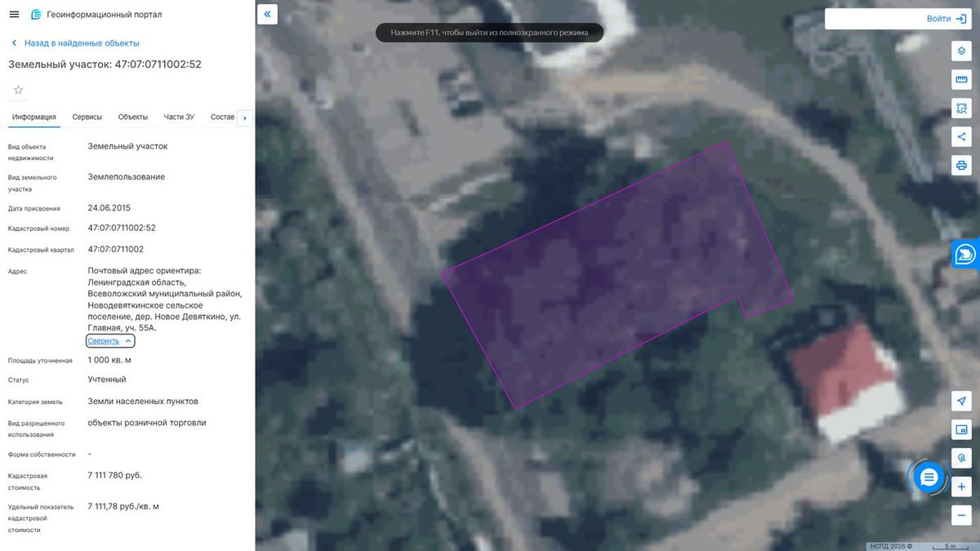Image resolution: width=980 pixels, height=551 pixels.
Task: Click the cadastral cost 7 111 780 руб.
Action: coord(115,474)
